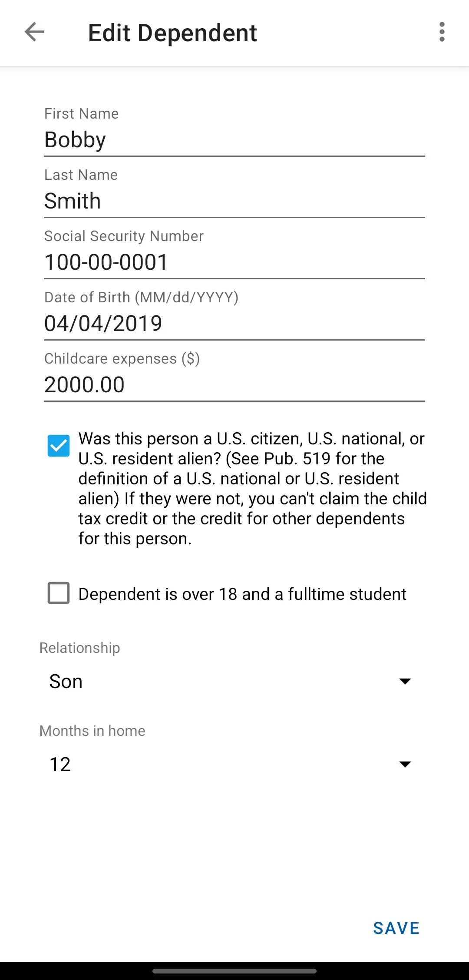Image resolution: width=469 pixels, height=980 pixels.
Task: Select the Childcare expenses amount field
Action: (x=234, y=385)
